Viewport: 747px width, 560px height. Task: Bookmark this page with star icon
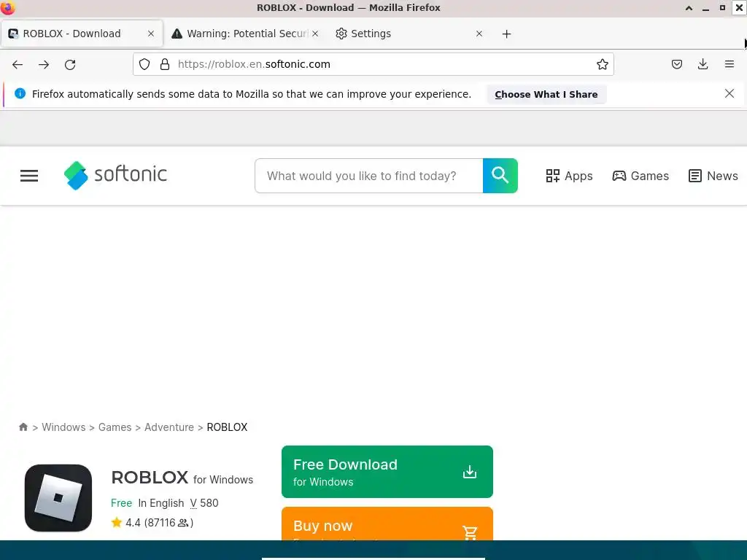click(x=602, y=64)
